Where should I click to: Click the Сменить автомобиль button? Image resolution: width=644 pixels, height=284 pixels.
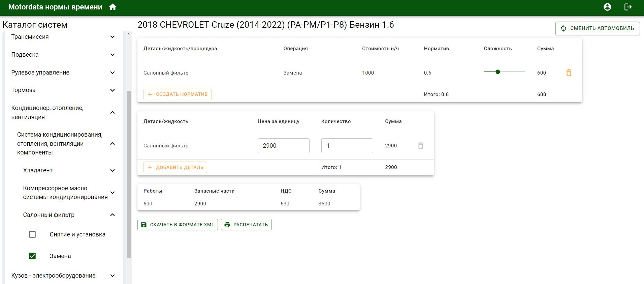598,28
